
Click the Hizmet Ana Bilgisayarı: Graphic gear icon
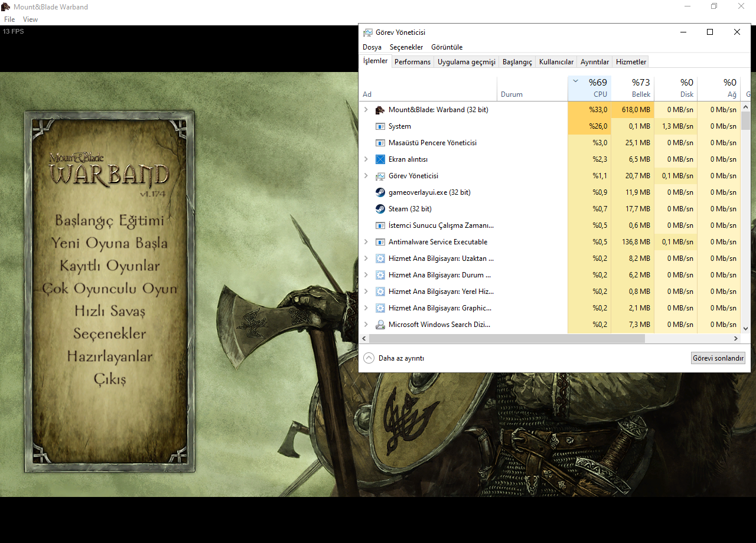[380, 308]
